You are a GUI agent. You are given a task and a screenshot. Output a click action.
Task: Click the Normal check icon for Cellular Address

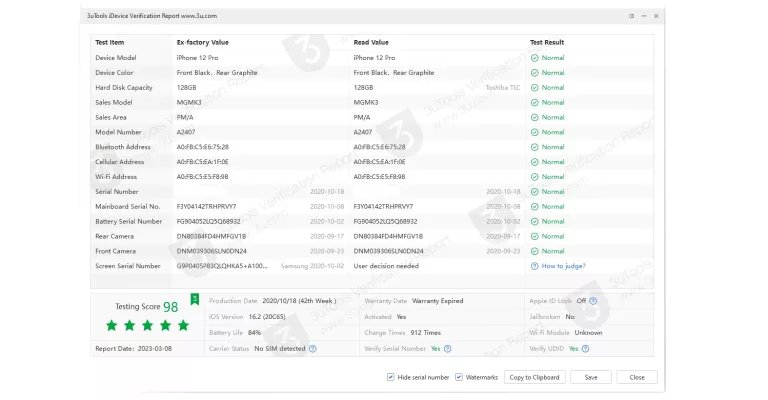pos(534,162)
